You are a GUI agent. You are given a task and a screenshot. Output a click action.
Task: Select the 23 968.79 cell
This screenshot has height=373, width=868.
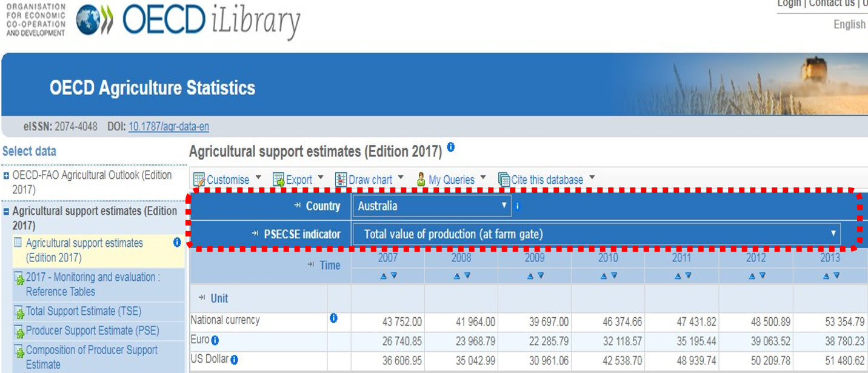[x=461, y=341]
